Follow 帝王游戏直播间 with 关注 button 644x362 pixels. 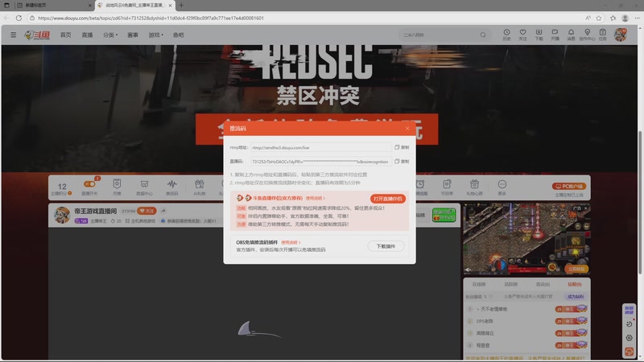[147, 211]
